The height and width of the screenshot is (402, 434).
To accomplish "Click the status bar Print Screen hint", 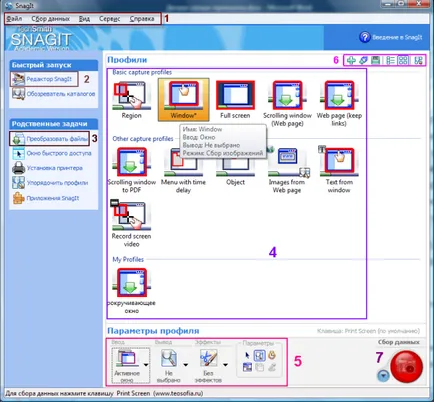I will click(x=104, y=394).
